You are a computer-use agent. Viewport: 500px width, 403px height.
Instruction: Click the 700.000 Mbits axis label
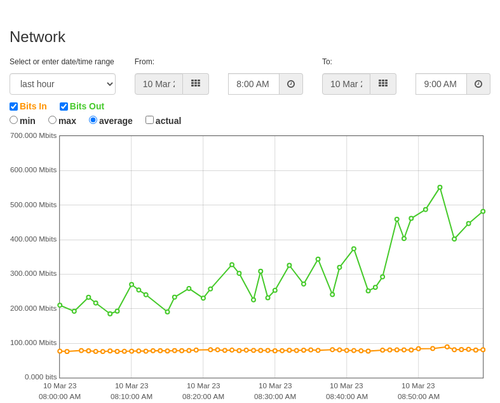[33, 136]
